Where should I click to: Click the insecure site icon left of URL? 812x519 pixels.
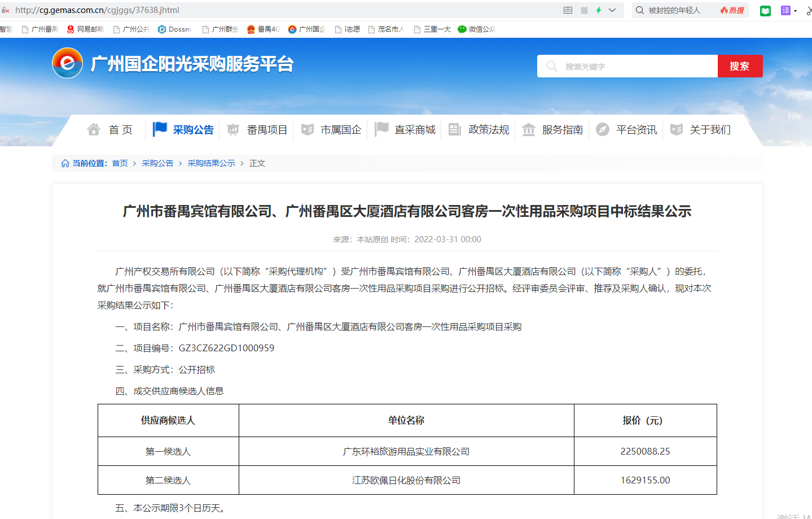coord(6,10)
